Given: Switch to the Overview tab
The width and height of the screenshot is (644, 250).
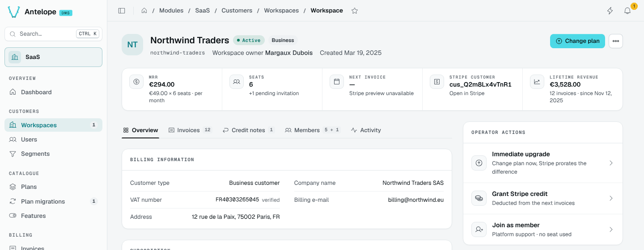Looking at the screenshot, I should pos(140,130).
